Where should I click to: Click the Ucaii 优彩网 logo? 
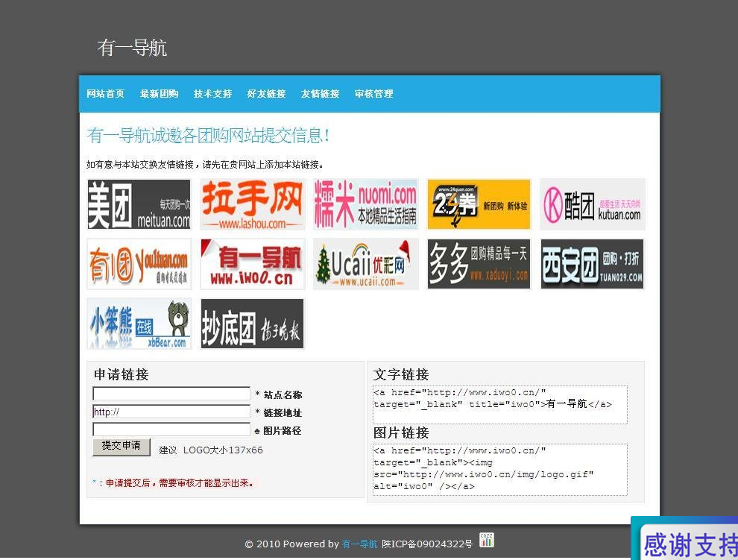[x=366, y=264]
